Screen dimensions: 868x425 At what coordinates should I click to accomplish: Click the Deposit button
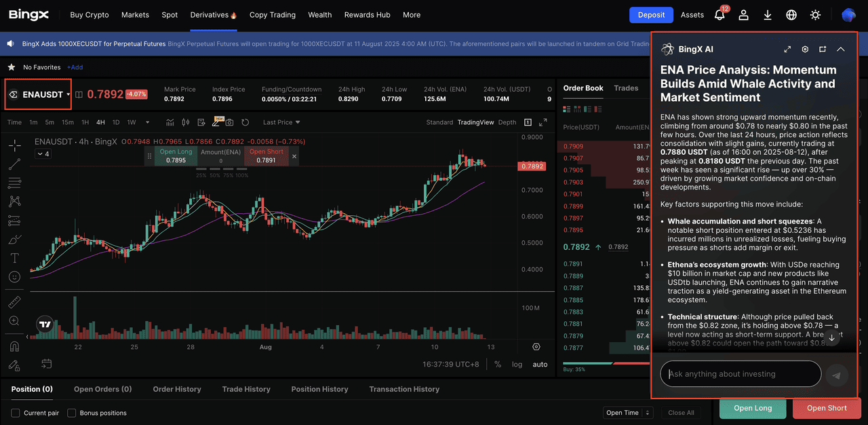[x=651, y=15]
